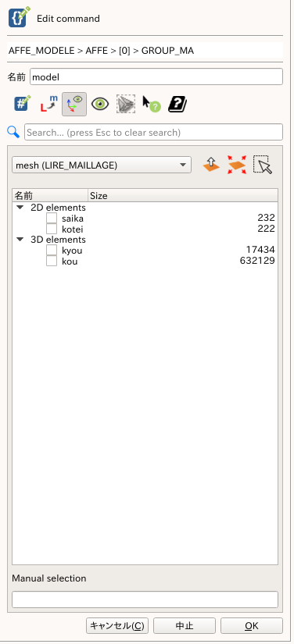Collapse the 2D elements tree node
This screenshot has height=644, width=294.
pos(20,208)
